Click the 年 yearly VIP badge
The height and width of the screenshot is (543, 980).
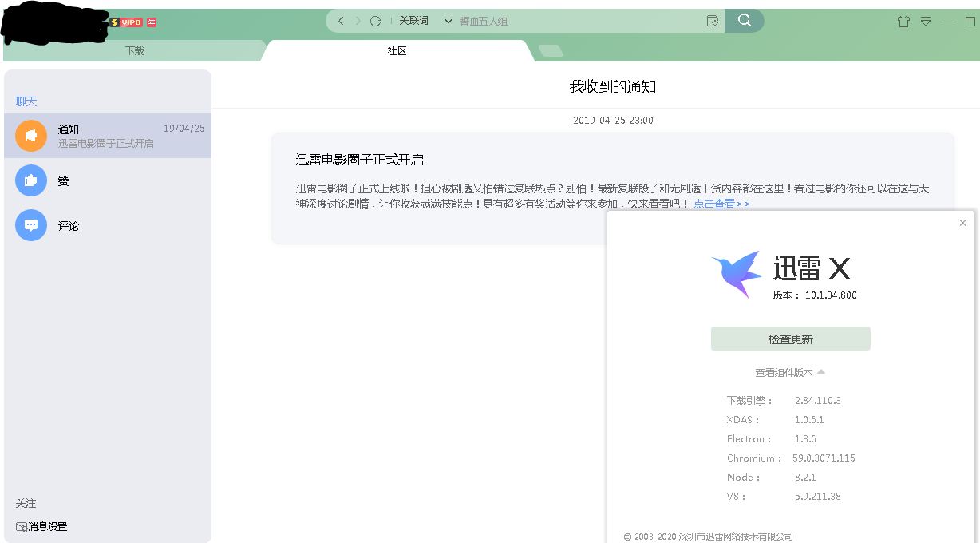pyautogui.click(x=150, y=22)
